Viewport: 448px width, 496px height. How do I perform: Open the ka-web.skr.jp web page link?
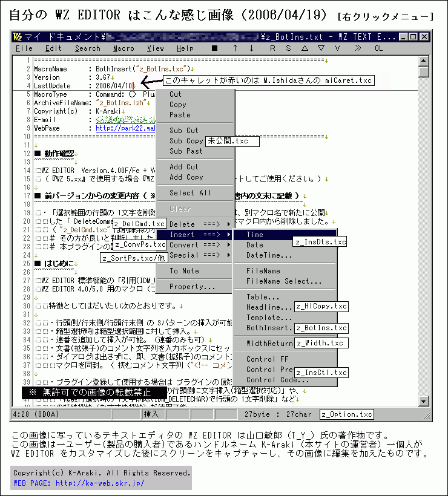click(100, 483)
